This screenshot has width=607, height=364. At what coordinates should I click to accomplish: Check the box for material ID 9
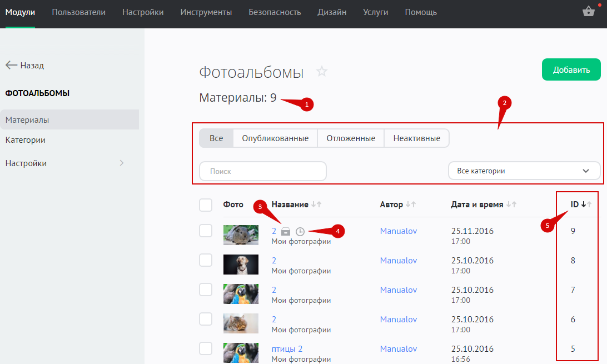(x=206, y=231)
